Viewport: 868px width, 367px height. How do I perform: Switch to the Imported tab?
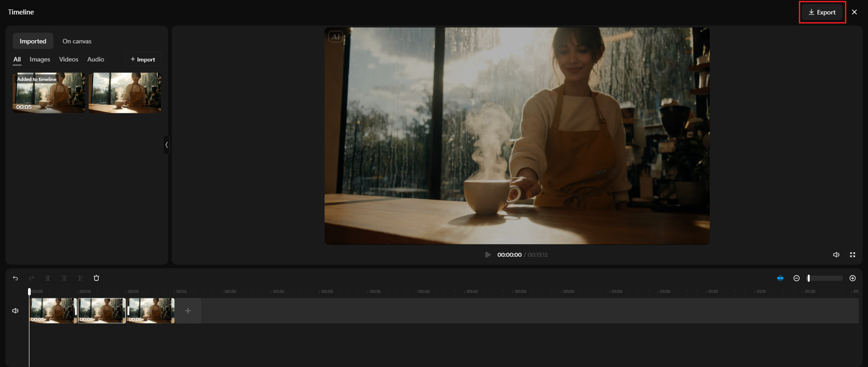[33, 41]
